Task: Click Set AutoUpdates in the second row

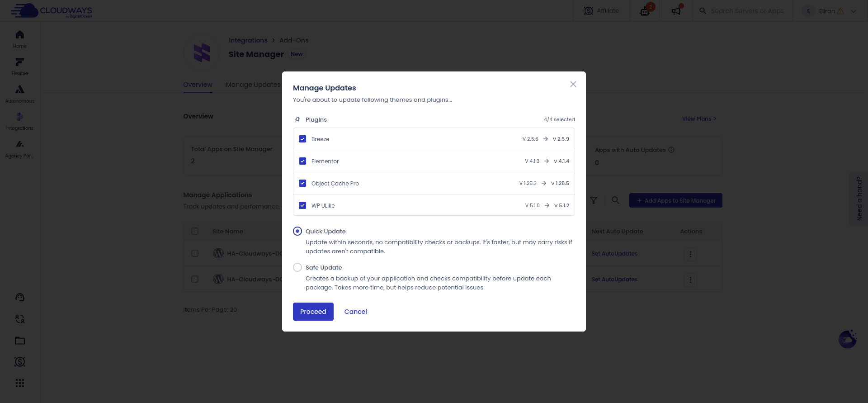Action: (x=614, y=280)
